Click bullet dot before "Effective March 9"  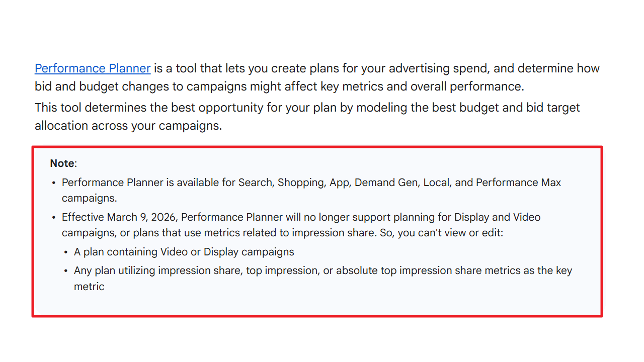pos(54,218)
